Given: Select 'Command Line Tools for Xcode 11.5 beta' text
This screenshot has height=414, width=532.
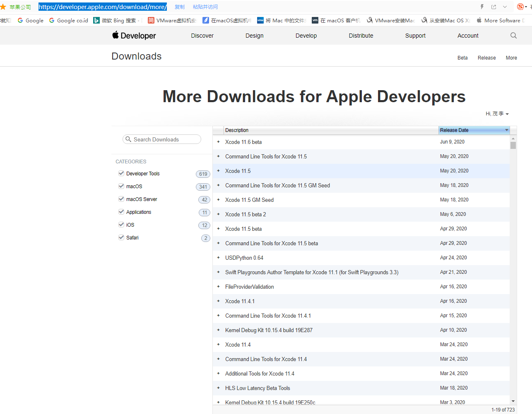Looking at the screenshot, I should point(272,243).
